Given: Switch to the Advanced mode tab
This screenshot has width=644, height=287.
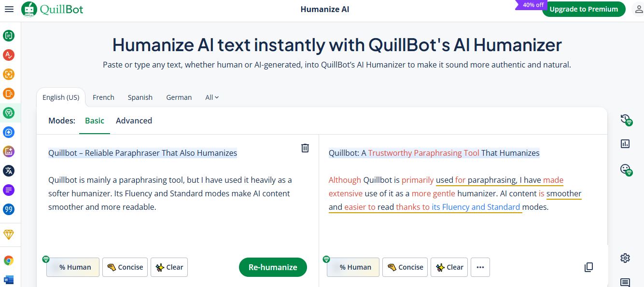Looking at the screenshot, I should [134, 121].
